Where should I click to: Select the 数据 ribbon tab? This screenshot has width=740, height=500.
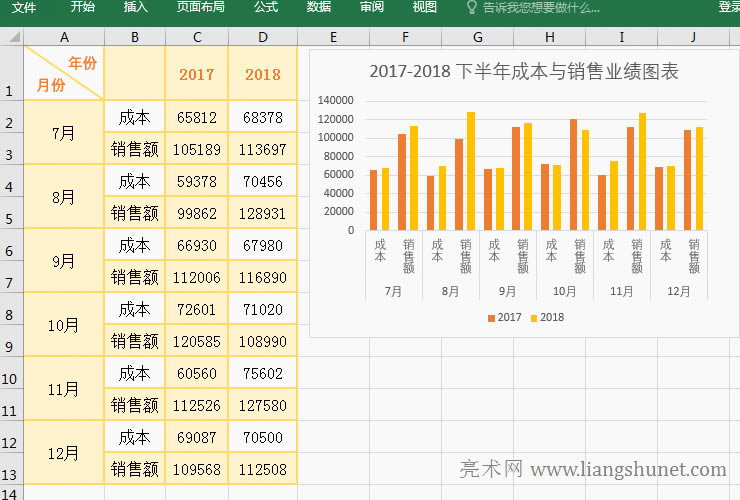(319, 7)
